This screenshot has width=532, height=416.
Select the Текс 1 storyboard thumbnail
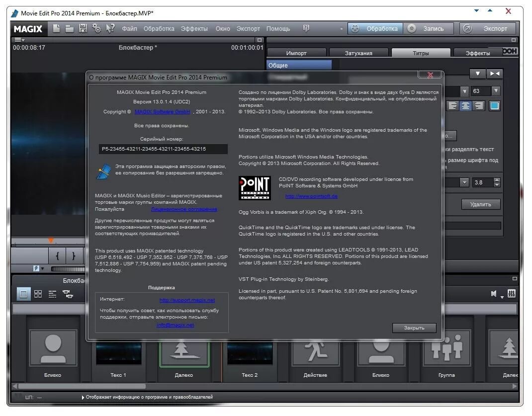pos(118,353)
